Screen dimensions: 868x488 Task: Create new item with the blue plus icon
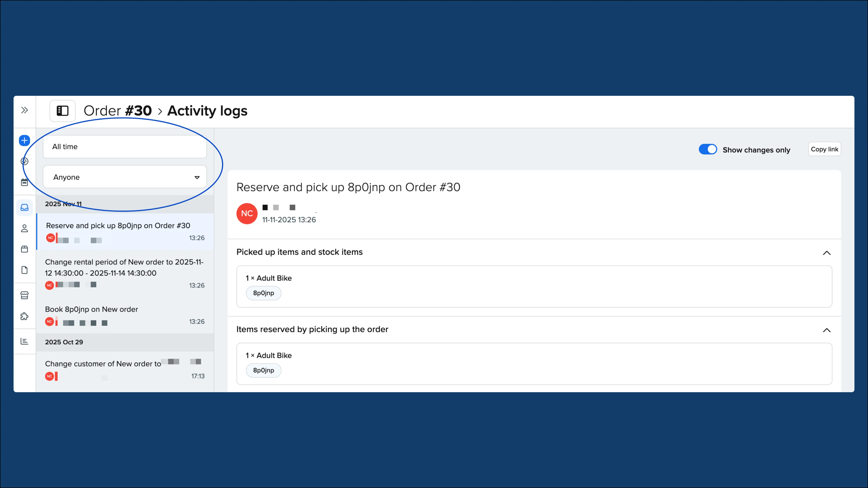point(24,141)
